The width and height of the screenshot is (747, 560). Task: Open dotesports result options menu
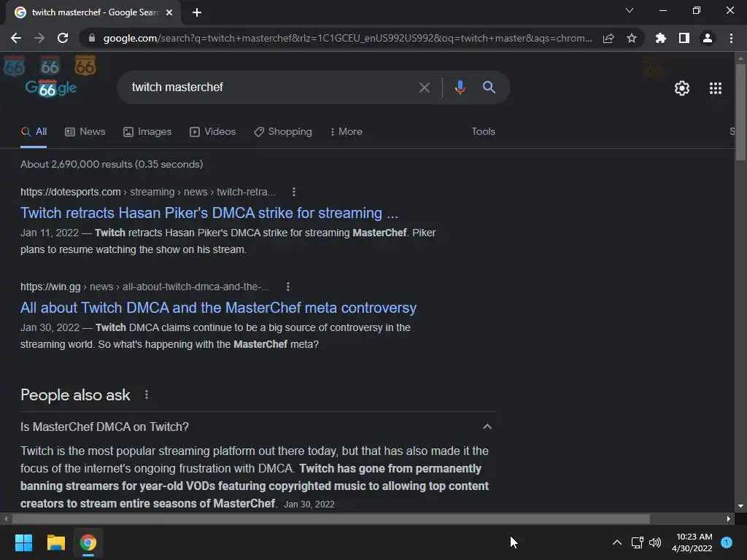tap(294, 192)
